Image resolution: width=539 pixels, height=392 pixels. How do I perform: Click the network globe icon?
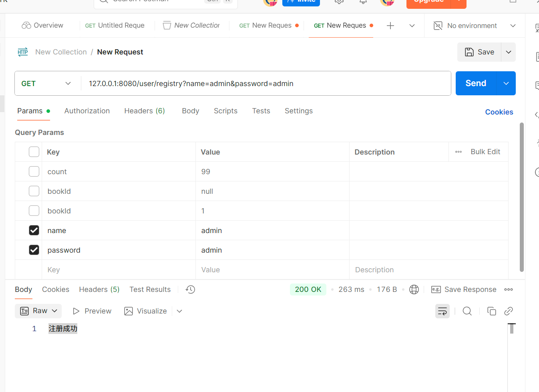414,289
